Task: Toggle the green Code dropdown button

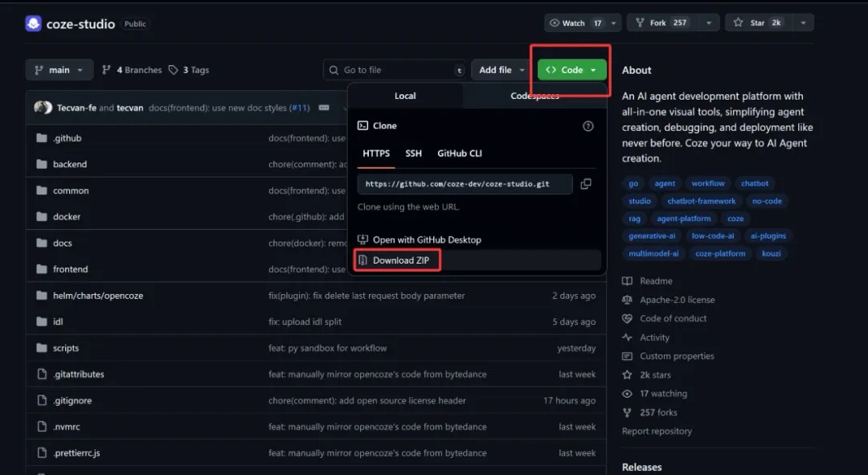Action: click(x=572, y=70)
